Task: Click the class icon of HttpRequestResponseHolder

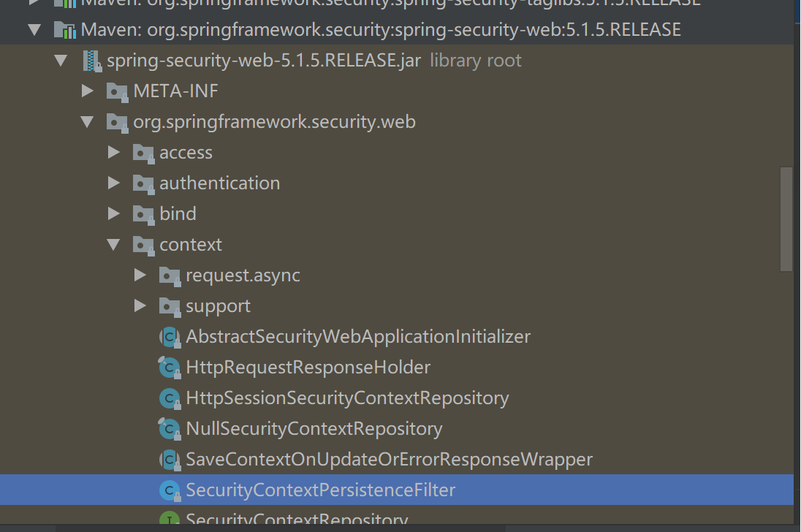Action: click(169, 368)
